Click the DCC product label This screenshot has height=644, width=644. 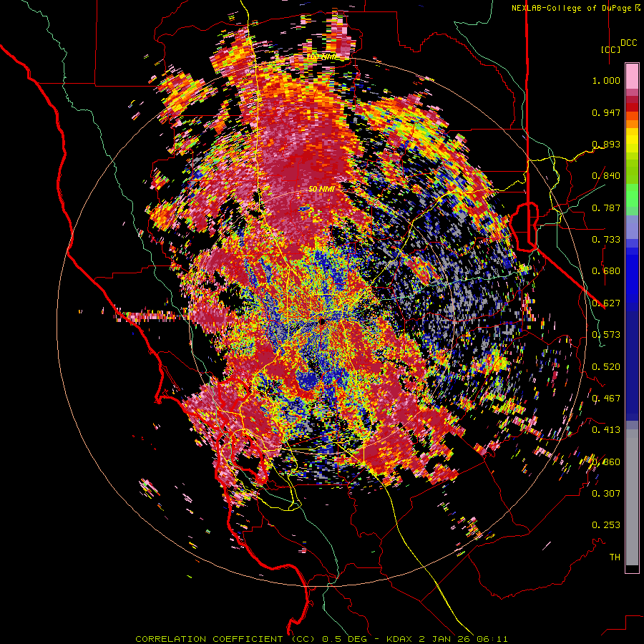[x=628, y=43]
